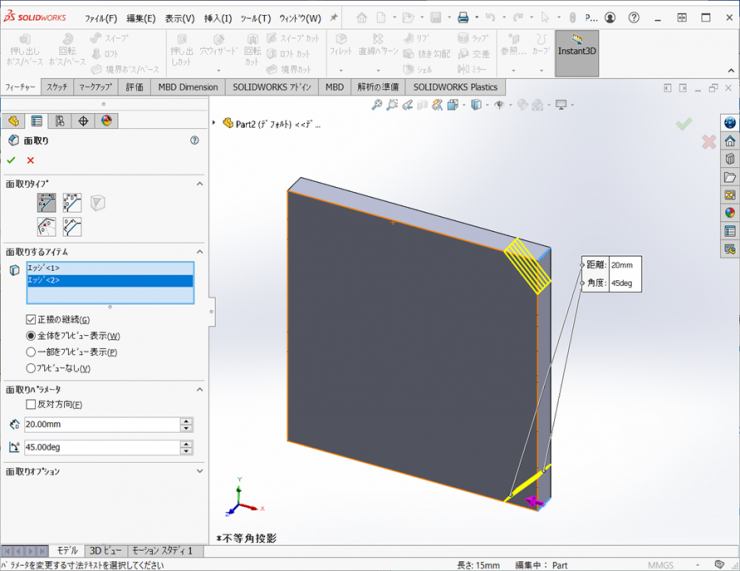Collapse the 面取りタイプ section
Image resolution: width=740 pixels, height=571 pixels.
199,184
